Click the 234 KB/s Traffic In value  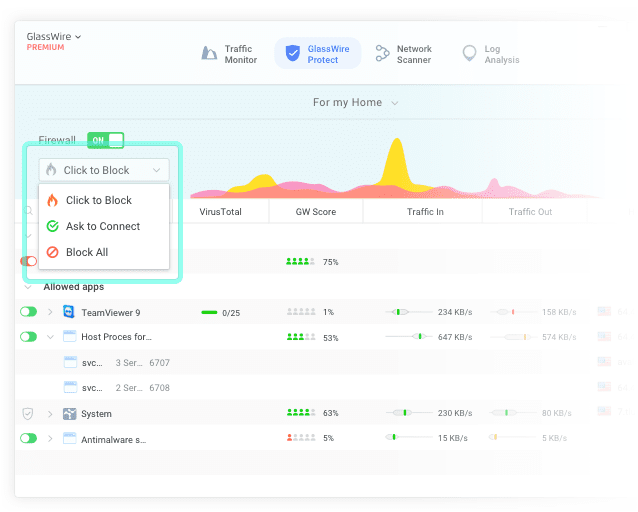pyautogui.click(x=455, y=312)
